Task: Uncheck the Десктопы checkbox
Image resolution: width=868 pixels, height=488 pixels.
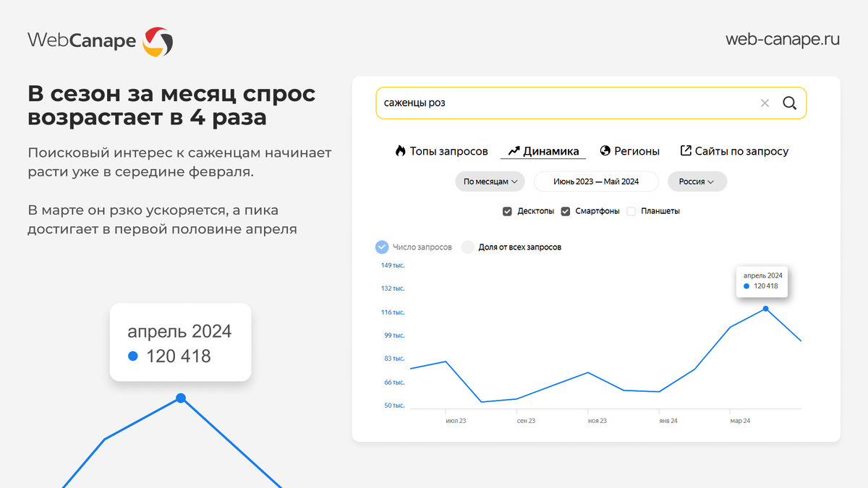Action: 508,211
